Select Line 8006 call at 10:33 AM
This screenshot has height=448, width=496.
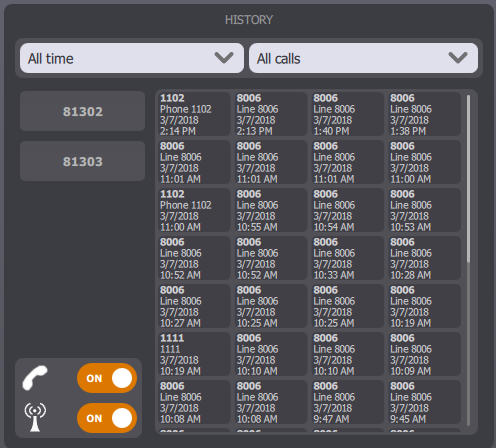[347, 258]
